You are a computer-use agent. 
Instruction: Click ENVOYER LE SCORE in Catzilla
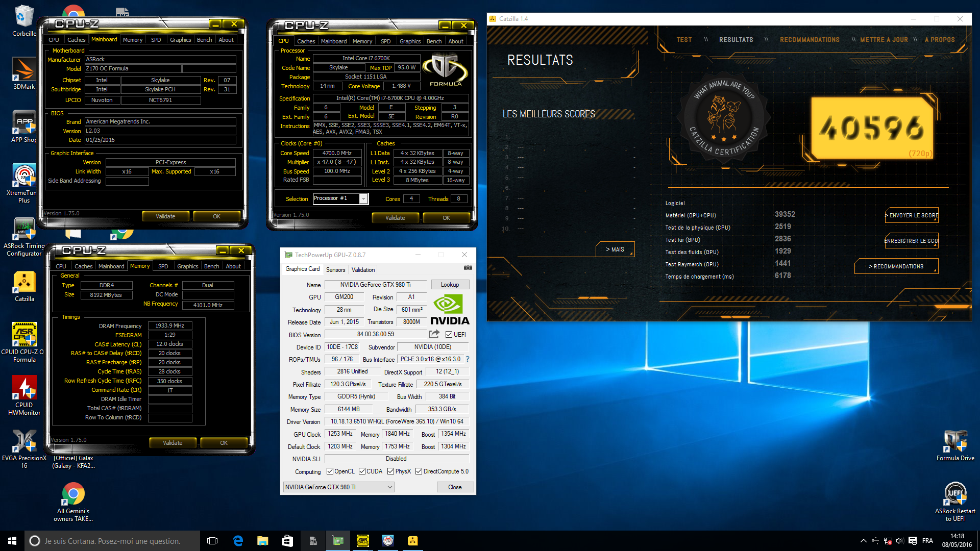click(x=912, y=215)
